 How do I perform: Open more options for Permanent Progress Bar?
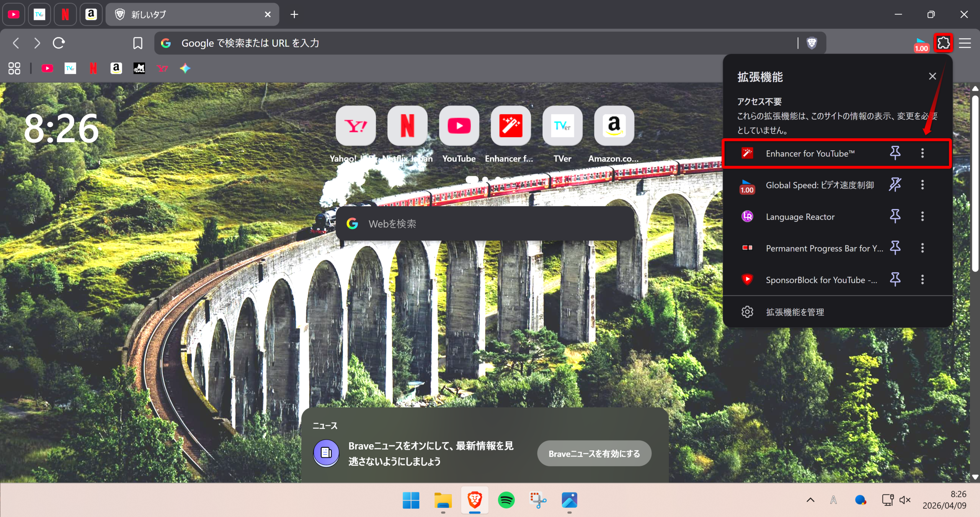[x=922, y=248]
